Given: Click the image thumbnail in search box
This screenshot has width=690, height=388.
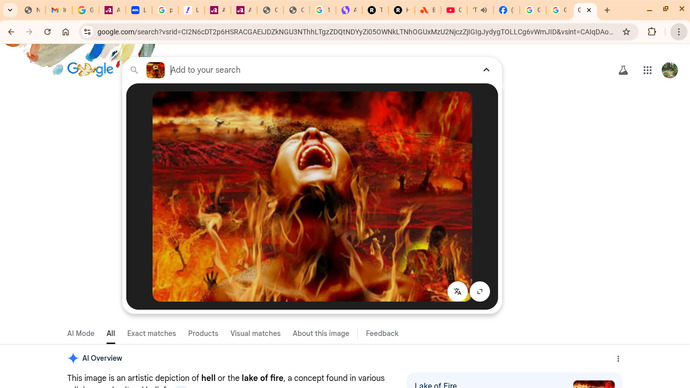Looking at the screenshot, I should click(155, 70).
